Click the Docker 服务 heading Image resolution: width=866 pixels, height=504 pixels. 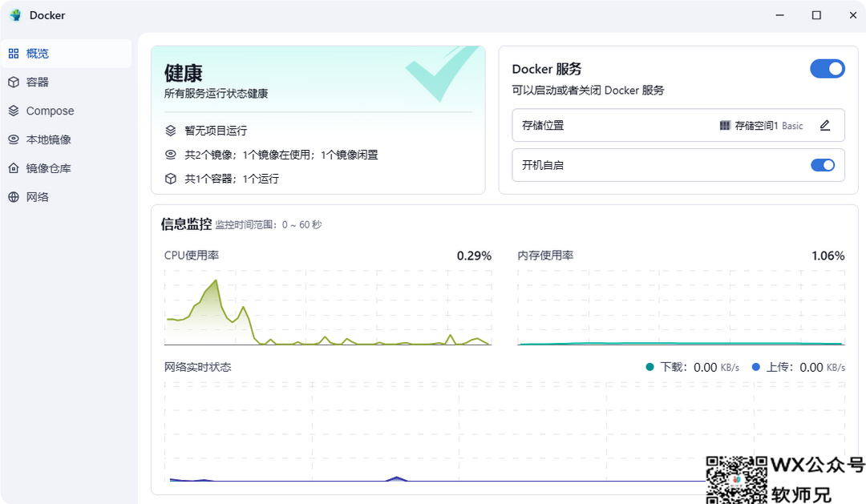(x=547, y=69)
